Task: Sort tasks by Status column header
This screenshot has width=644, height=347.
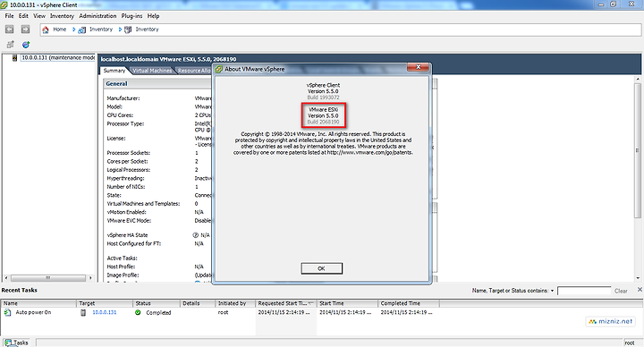Action: [157, 303]
